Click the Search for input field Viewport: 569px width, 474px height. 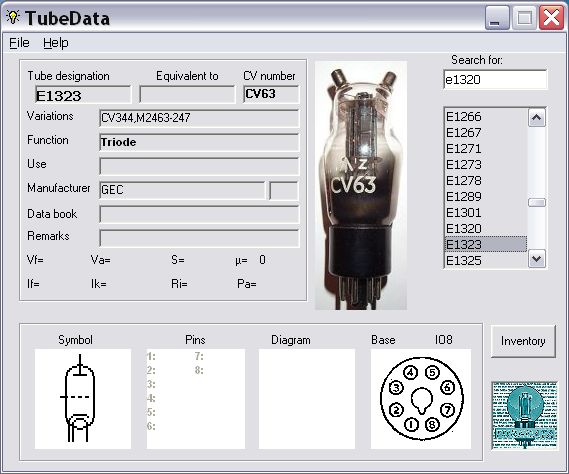[495, 79]
